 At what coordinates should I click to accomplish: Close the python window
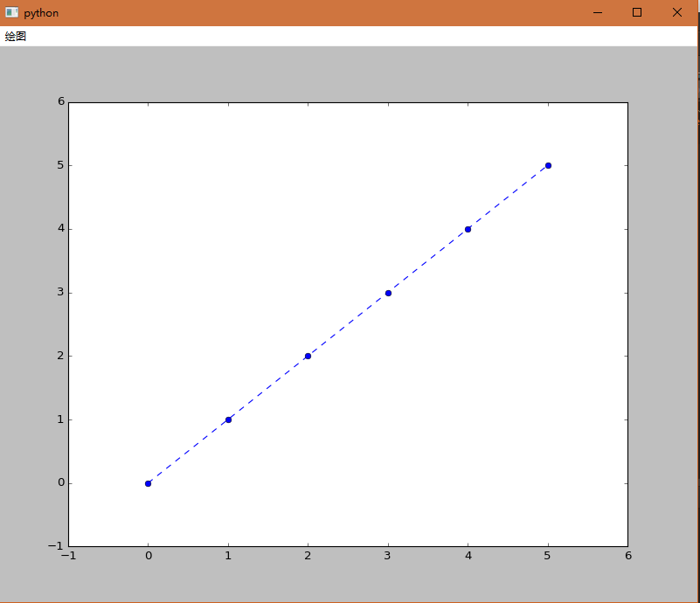click(x=676, y=12)
